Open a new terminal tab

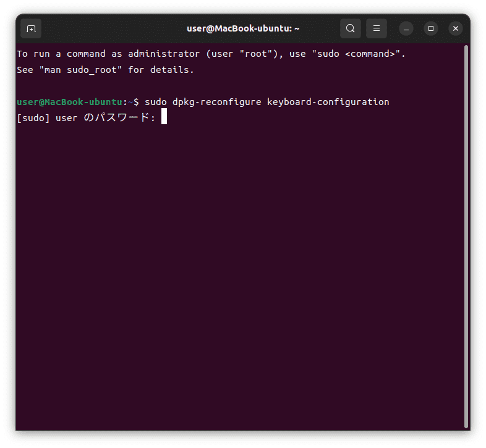31,28
